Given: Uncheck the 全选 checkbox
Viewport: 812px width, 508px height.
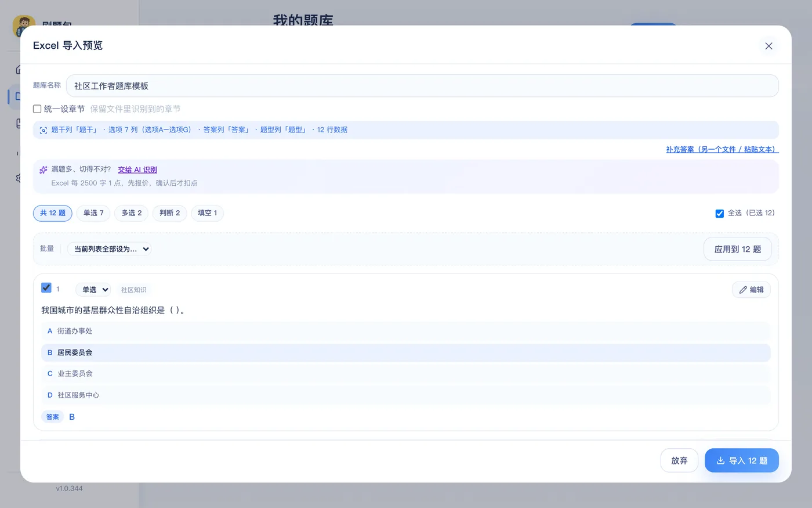Looking at the screenshot, I should (719, 213).
